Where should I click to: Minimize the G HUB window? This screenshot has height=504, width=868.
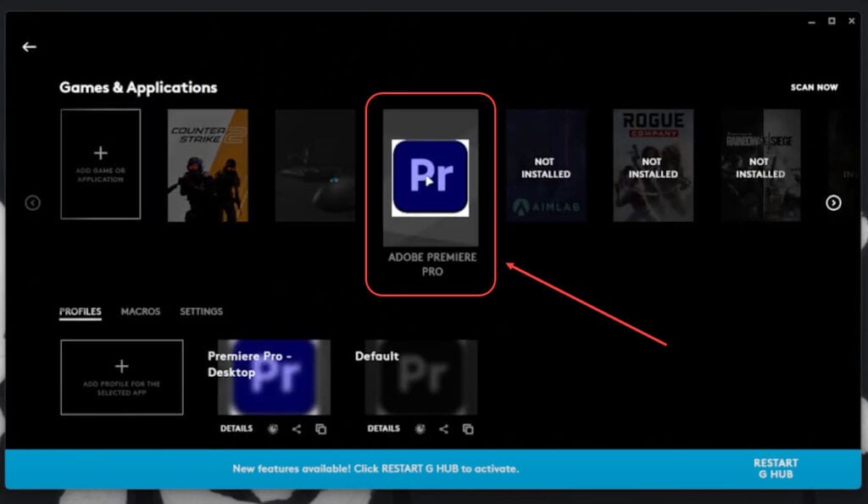[811, 21]
